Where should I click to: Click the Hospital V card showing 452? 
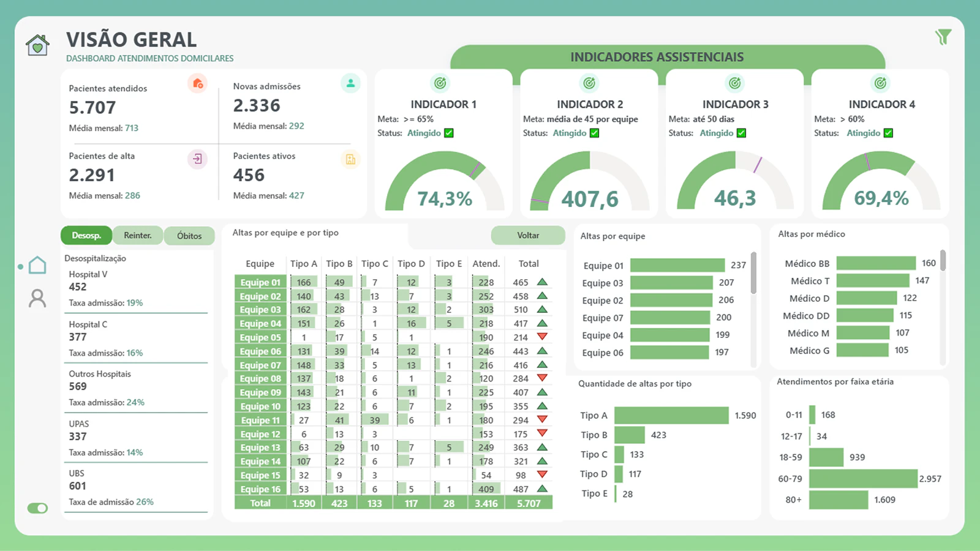137,289
